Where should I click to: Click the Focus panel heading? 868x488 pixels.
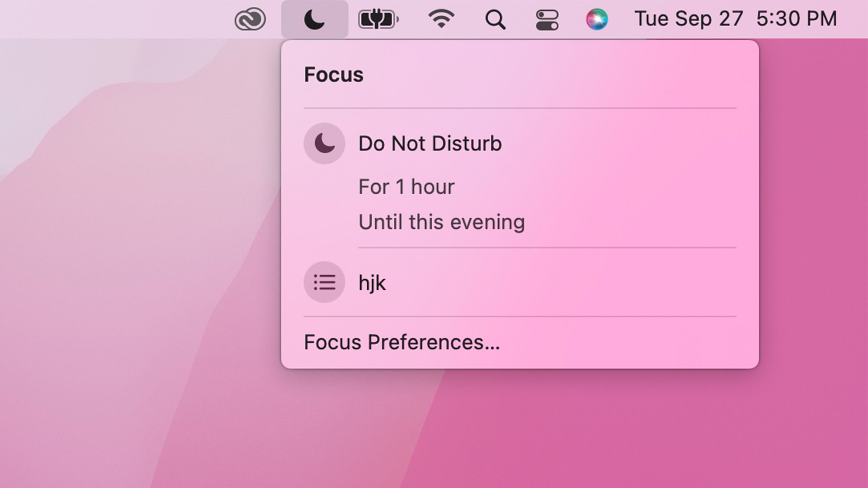click(334, 75)
